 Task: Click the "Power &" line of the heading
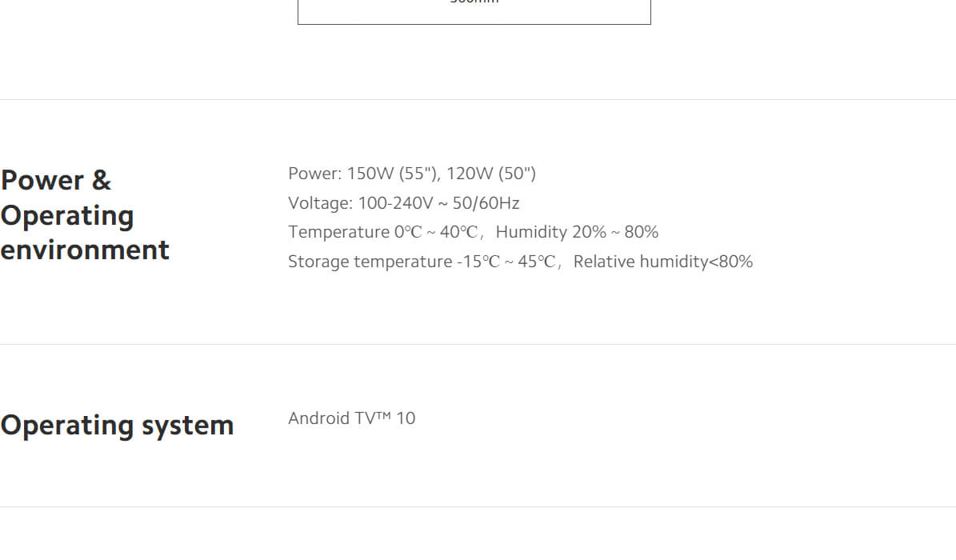click(56, 180)
